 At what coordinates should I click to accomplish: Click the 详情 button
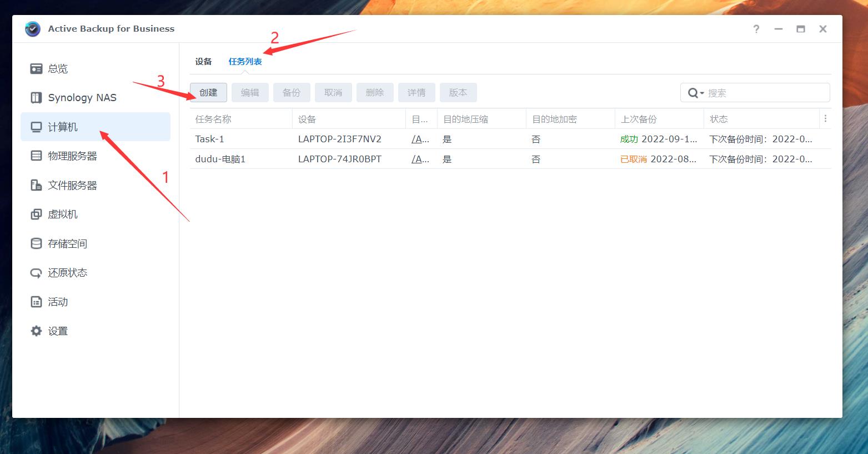pyautogui.click(x=417, y=93)
